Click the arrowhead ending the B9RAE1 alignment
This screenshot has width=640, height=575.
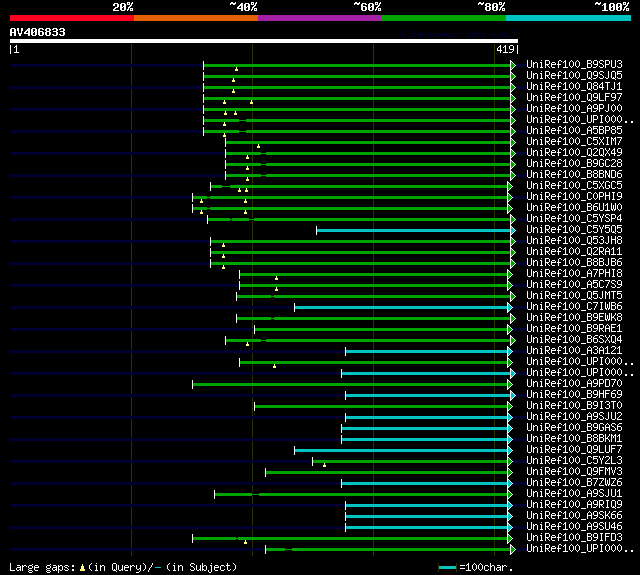pos(510,329)
